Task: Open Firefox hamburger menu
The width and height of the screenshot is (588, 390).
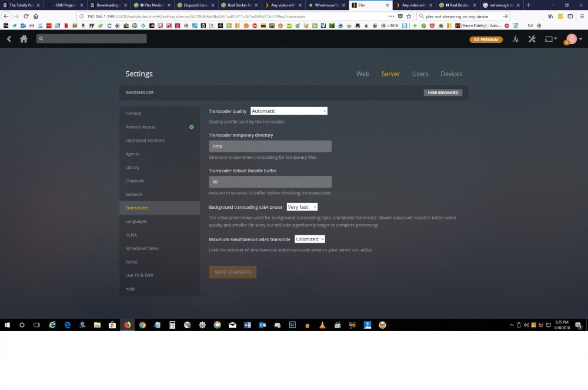Action: [582, 16]
